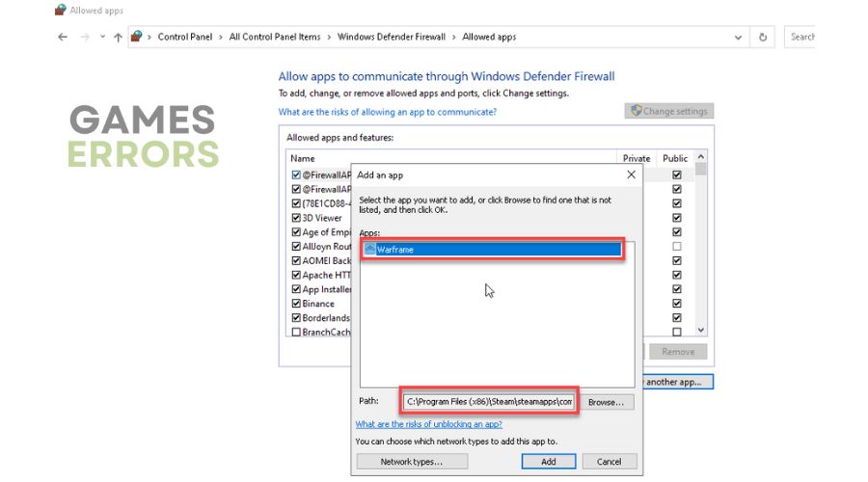The height and width of the screenshot is (482, 868).
Task: Click the Search box
Action: [800, 37]
